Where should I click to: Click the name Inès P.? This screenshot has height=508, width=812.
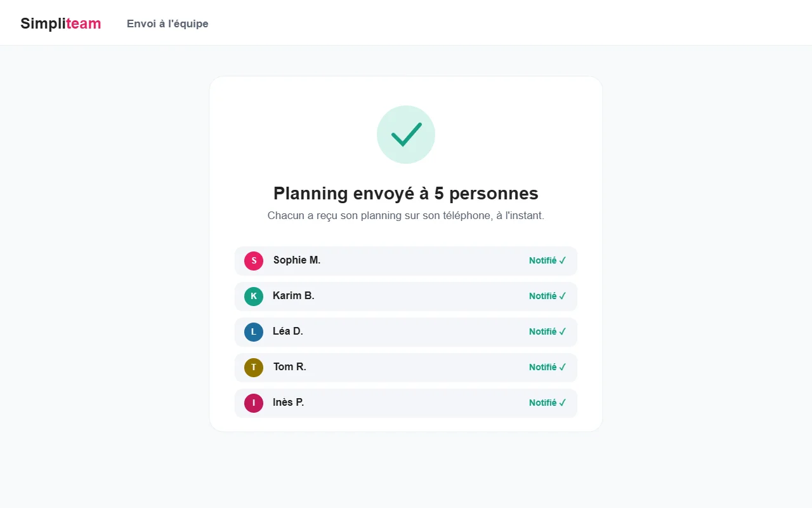click(289, 403)
